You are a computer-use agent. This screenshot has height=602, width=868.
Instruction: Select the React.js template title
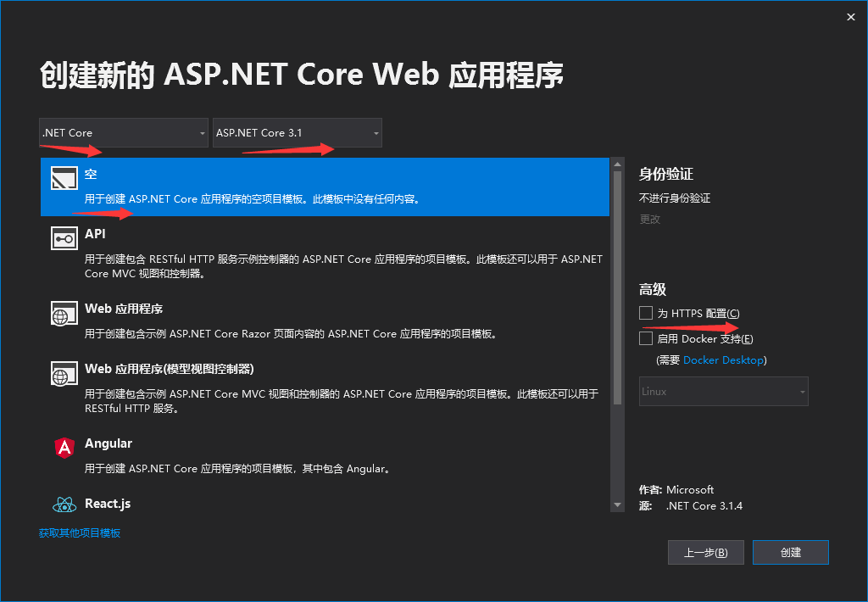pos(108,504)
